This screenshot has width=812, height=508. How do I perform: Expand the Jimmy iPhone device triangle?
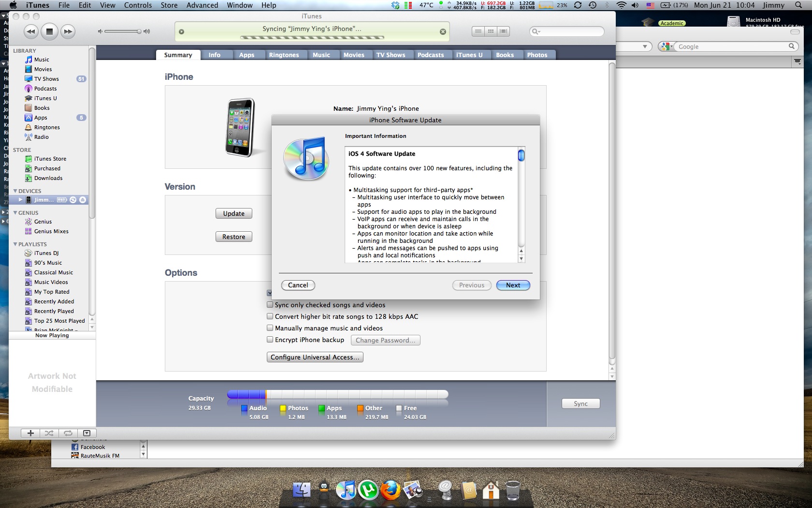(21, 200)
